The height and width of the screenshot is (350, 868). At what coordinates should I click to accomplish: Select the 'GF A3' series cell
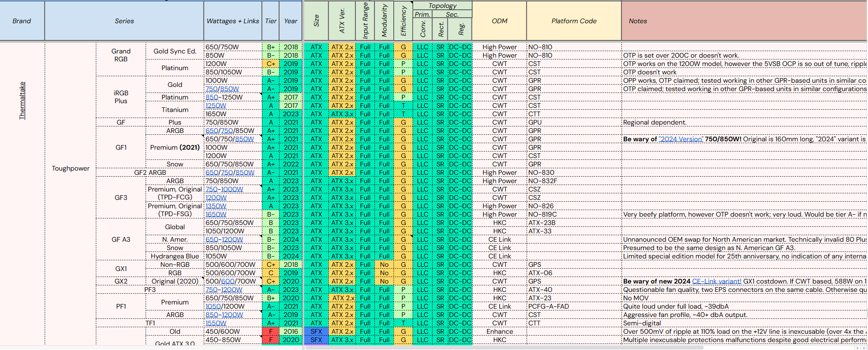[121, 239]
